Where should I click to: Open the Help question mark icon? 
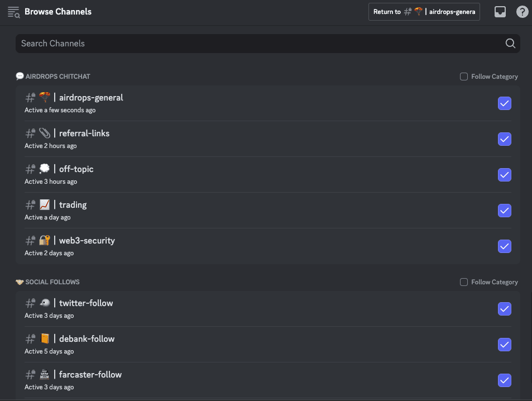pos(522,12)
